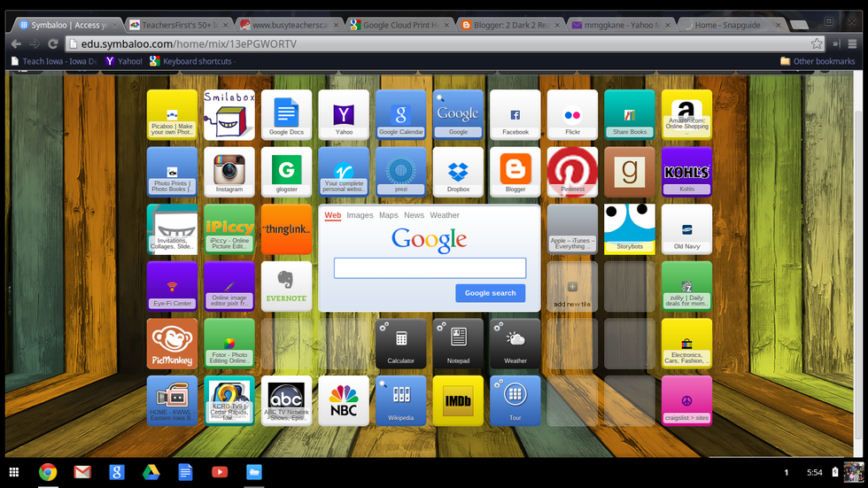Select the Images search tab
The height and width of the screenshot is (488, 868).
360,215
